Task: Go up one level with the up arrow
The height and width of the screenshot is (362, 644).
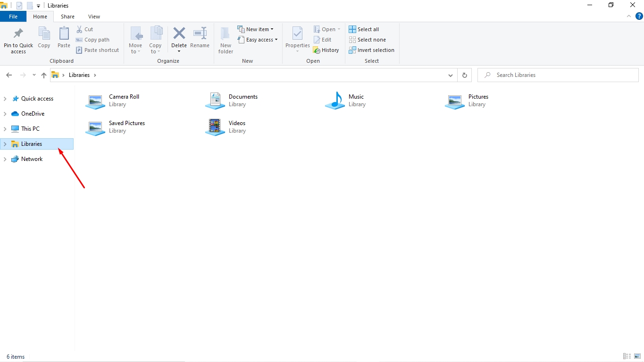Action: click(x=44, y=75)
